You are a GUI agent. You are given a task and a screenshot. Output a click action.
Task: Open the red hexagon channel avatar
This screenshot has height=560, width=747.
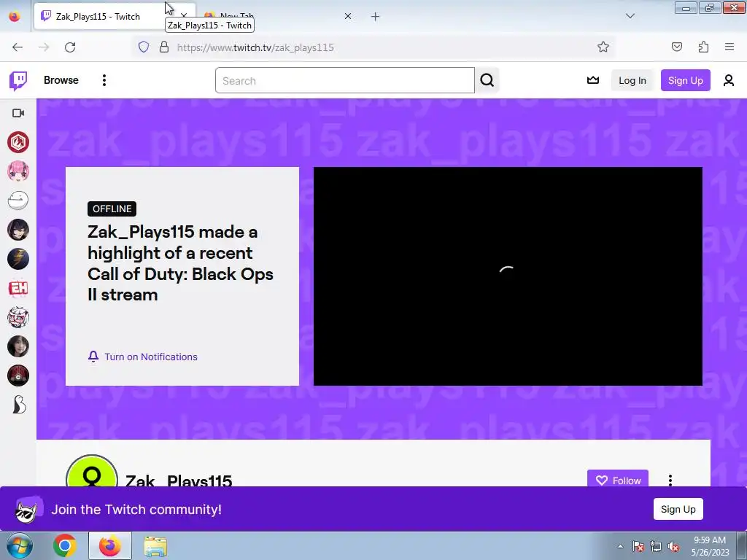pos(18,142)
